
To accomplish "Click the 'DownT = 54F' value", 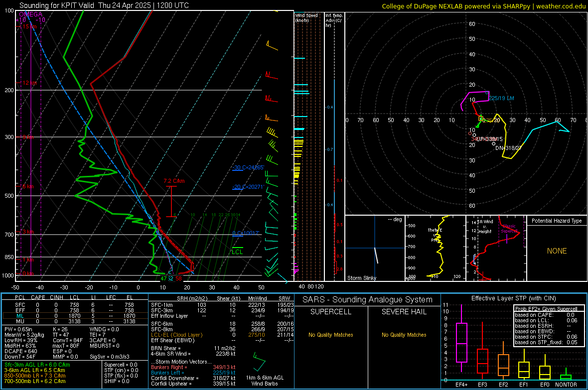I will (x=19, y=357).
